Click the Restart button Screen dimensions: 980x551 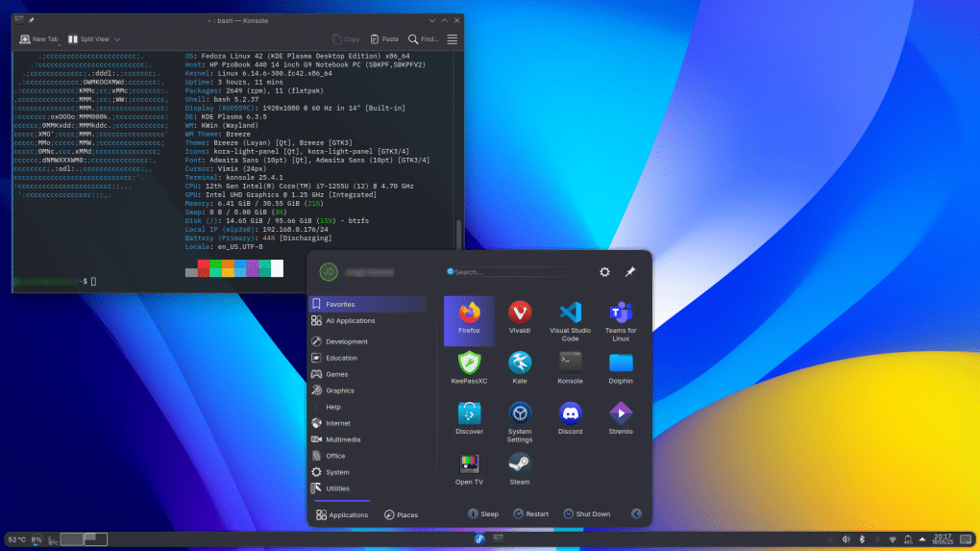click(530, 514)
